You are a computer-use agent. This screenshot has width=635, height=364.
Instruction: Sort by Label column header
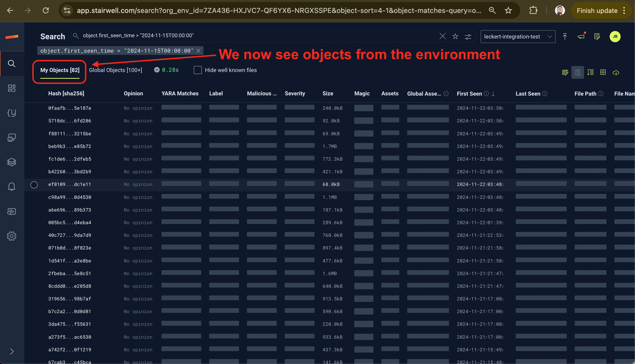click(x=216, y=94)
